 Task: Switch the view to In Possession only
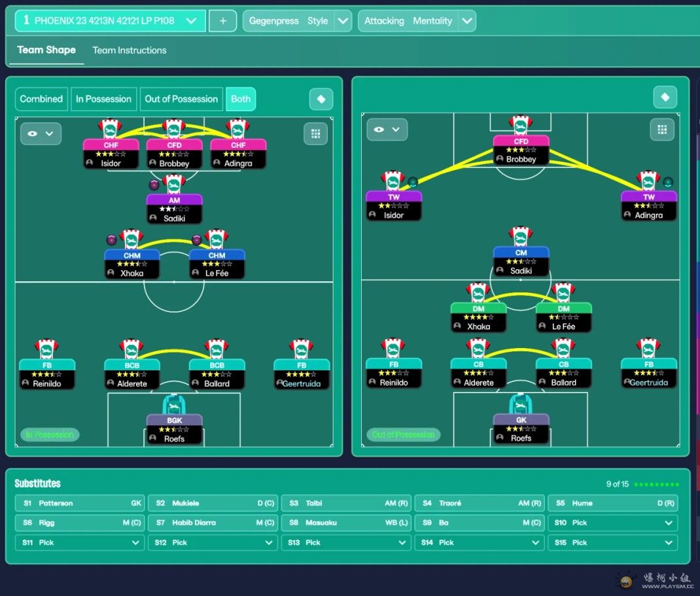click(x=103, y=99)
